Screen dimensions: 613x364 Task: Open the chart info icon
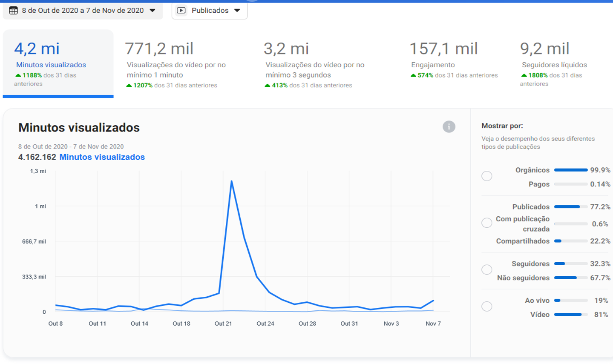pyautogui.click(x=449, y=126)
